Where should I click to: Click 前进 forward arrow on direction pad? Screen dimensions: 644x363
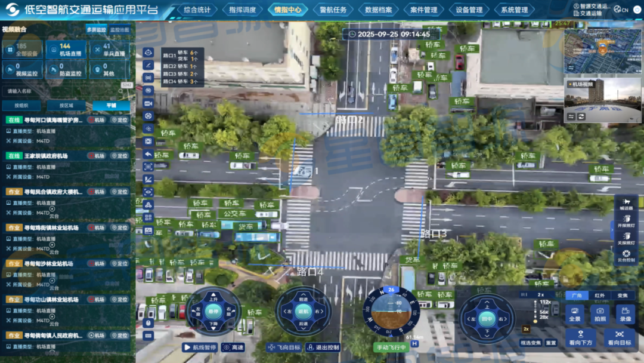click(304, 298)
